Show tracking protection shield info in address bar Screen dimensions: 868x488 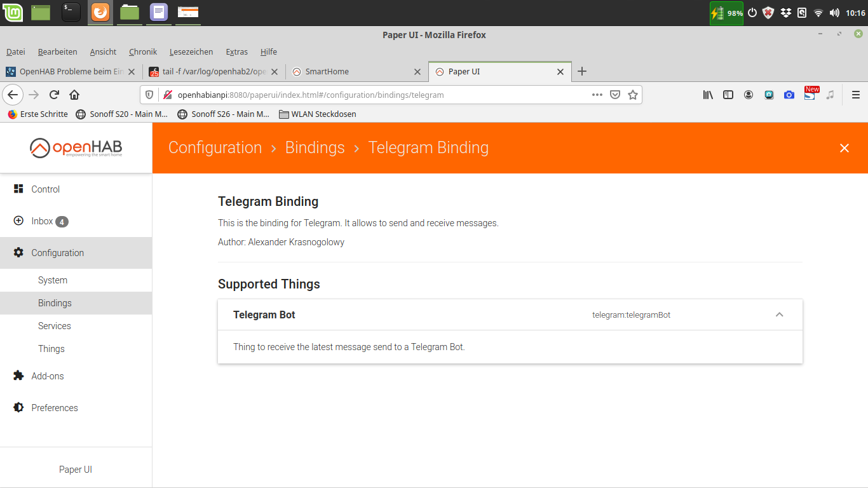coord(149,95)
